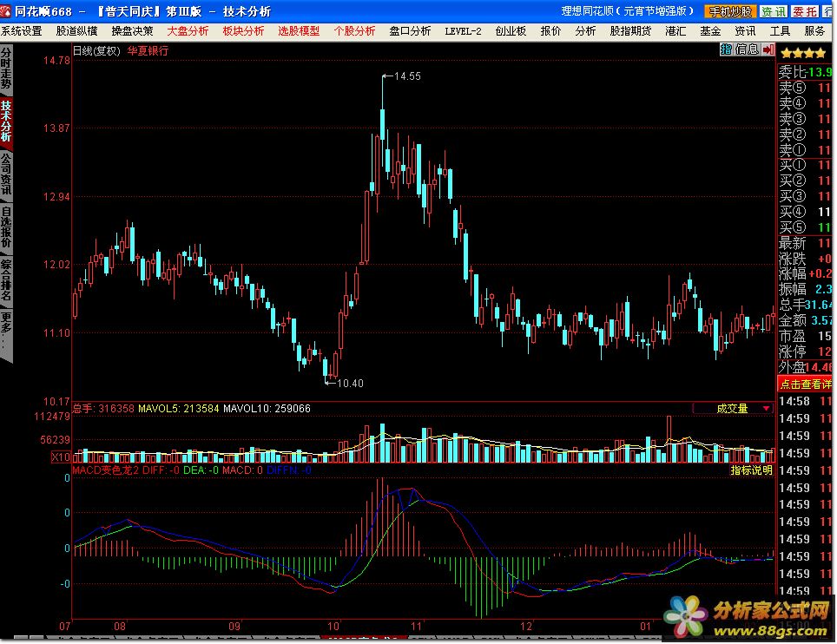Switch to 自选报价 side tab
Screen dimensions: 837x644
point(6,227)
